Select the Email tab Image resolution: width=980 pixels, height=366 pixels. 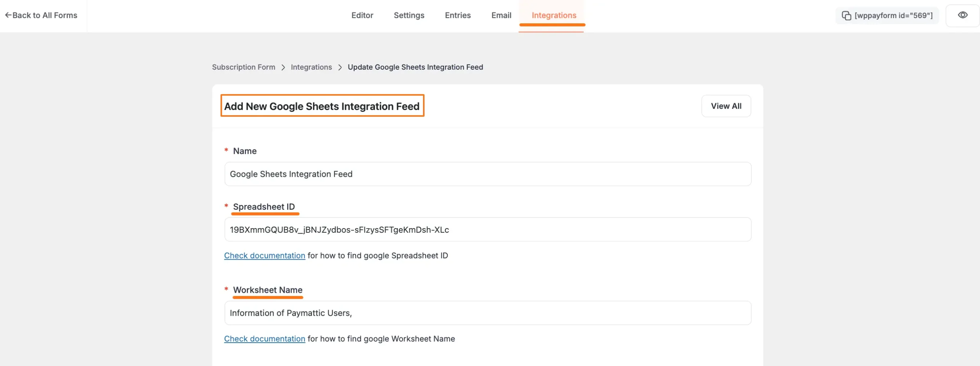click(501, 15)
